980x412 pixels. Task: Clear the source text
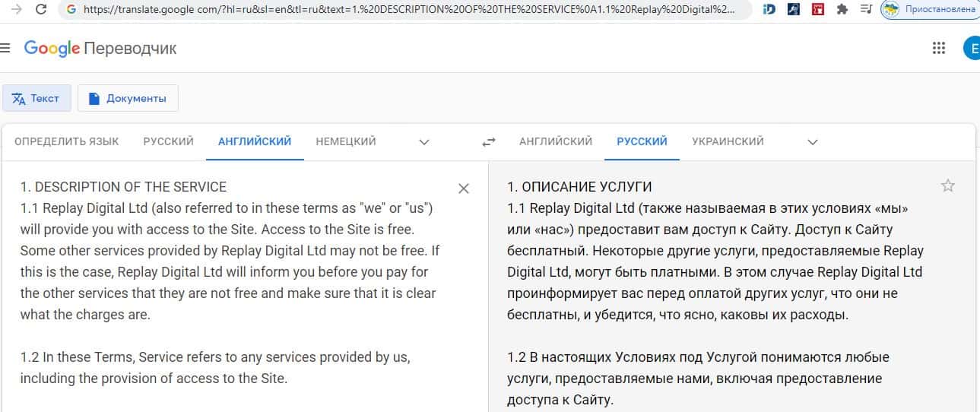464,189
